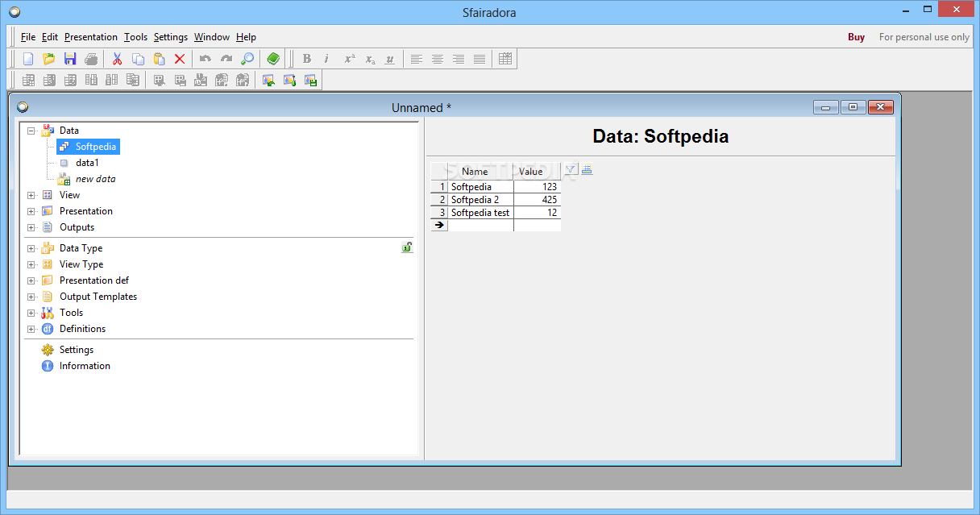Align text right icon
Viewport: 980px width, 515px height.
coord(458,59)
